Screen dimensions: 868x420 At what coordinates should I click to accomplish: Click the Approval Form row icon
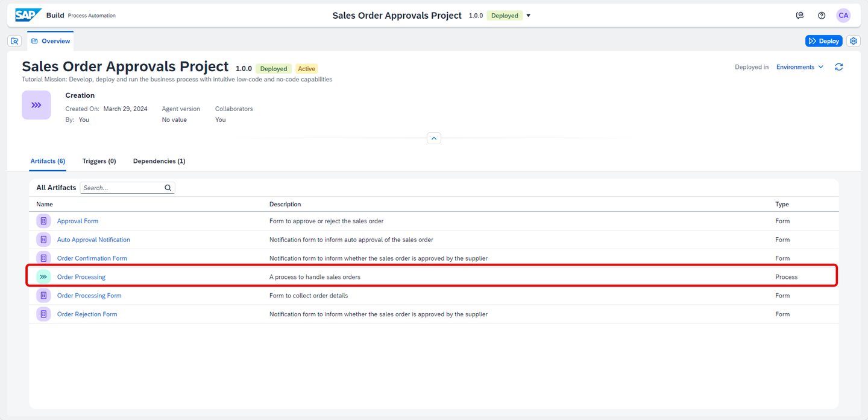tap(43, 221)
